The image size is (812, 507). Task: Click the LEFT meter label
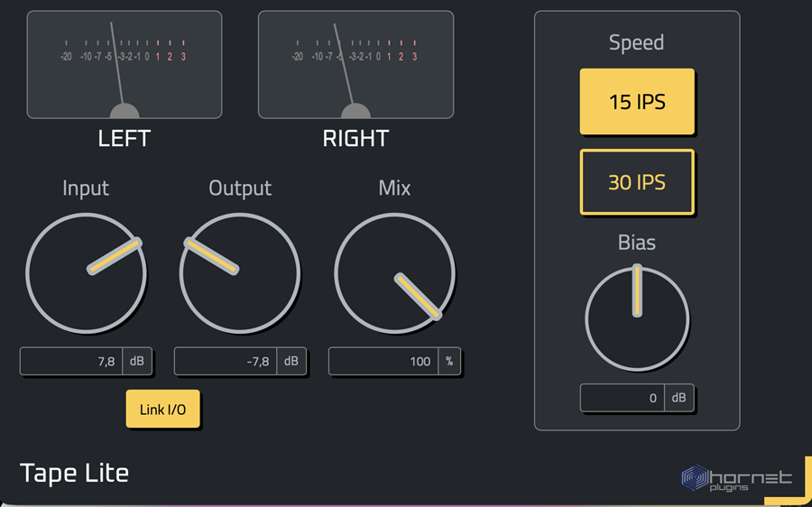point(125,139)
